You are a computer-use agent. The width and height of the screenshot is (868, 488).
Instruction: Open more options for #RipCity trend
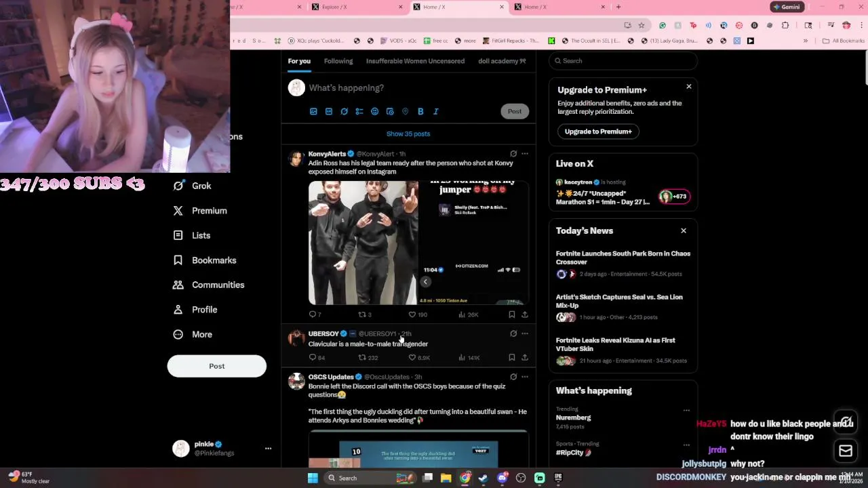(686, 445)
